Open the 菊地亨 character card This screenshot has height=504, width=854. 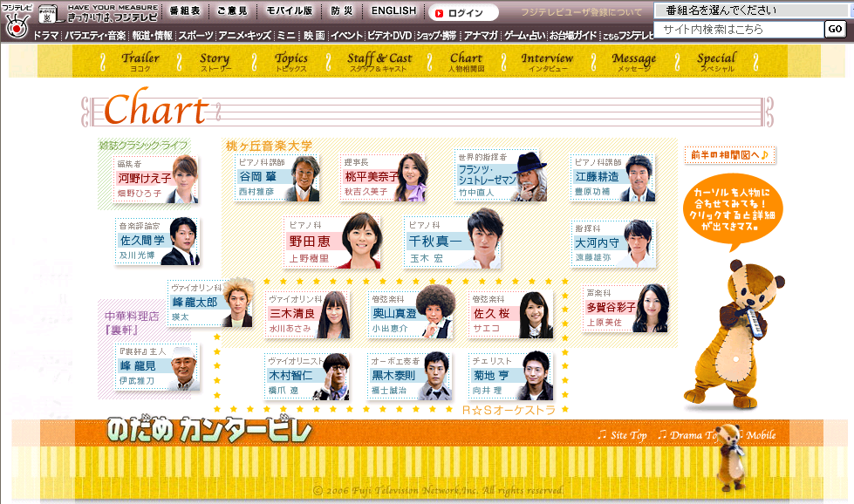coord(511,376)
